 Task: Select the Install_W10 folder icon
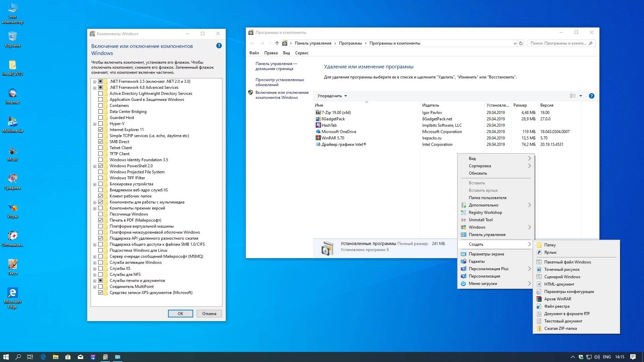(x=12, y=68)
